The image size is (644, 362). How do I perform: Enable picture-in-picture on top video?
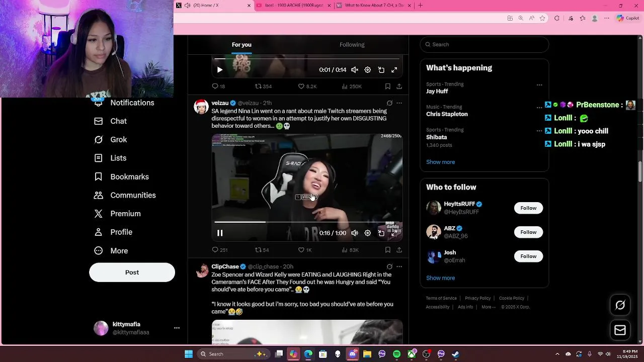pos(381,70)
